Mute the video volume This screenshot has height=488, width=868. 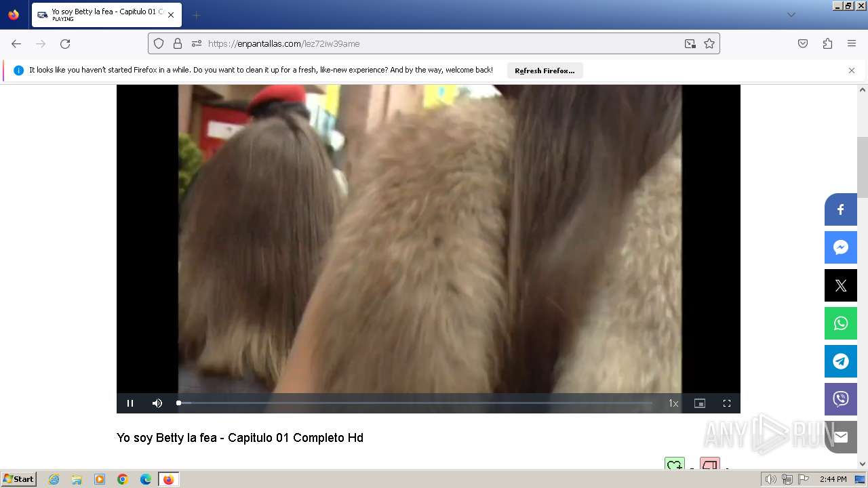click(157, 403)
